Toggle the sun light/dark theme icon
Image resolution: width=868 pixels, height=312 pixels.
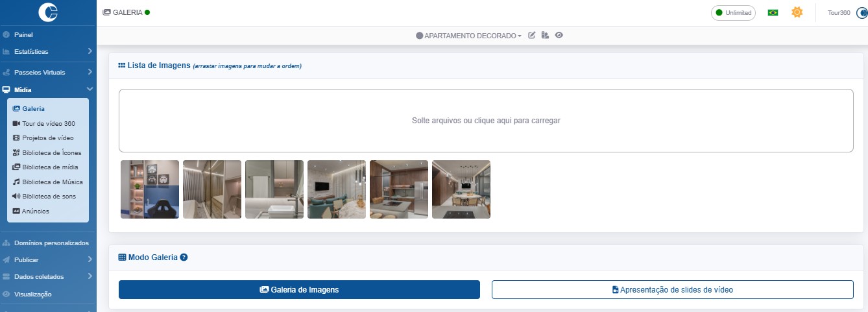point(797,12)
